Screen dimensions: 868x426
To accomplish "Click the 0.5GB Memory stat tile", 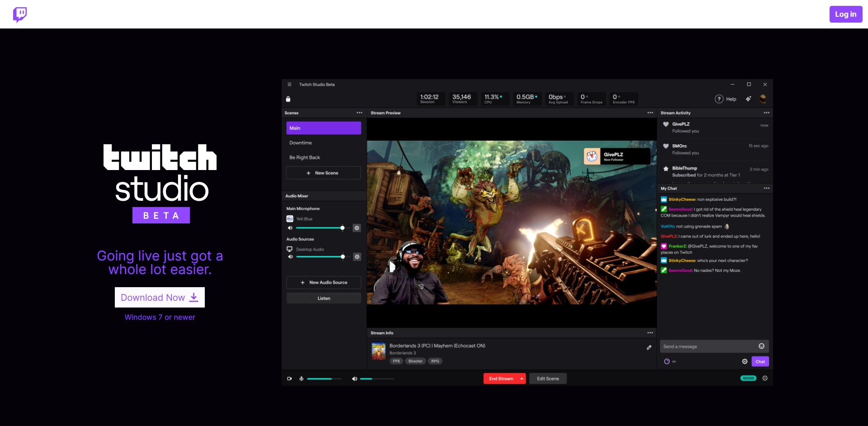I will [x=527, y=99].
